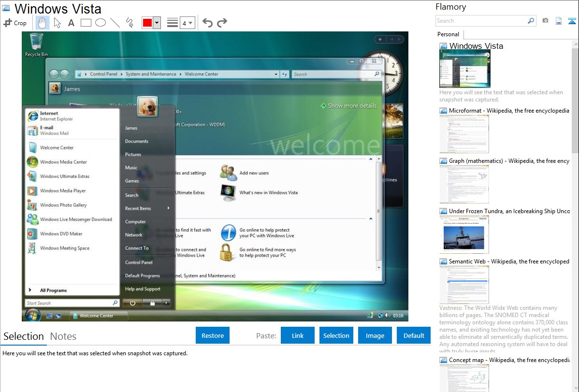579x392 pixels.
Task: Click the start menu lock button
Action: (152, 303)
